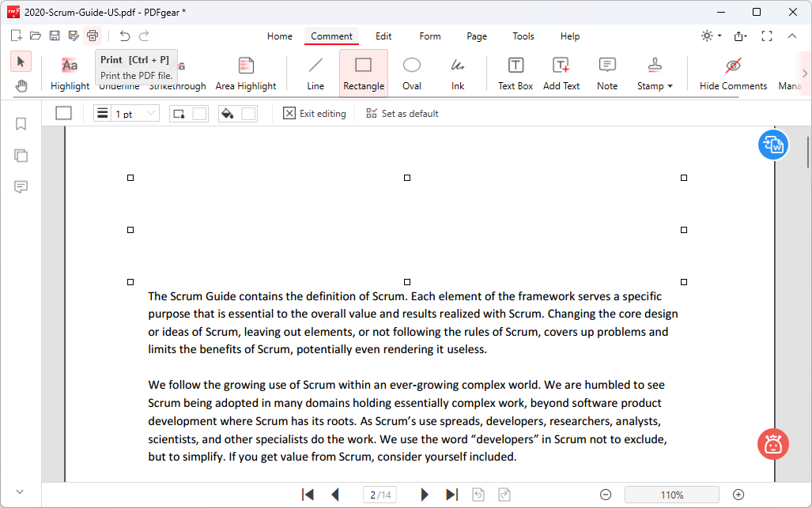Open the Stamp dropdown
This screenshot has width=812, height=508.
click(655, 72)
